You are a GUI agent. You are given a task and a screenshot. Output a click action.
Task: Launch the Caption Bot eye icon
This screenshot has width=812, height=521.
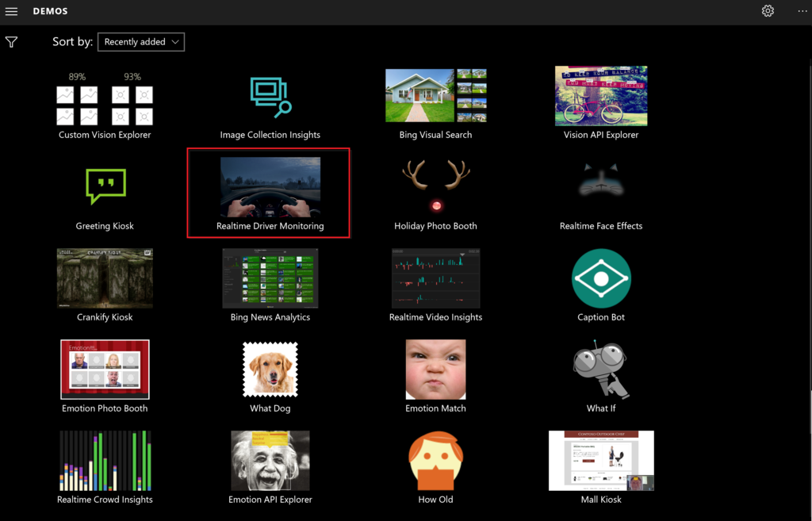601,278
